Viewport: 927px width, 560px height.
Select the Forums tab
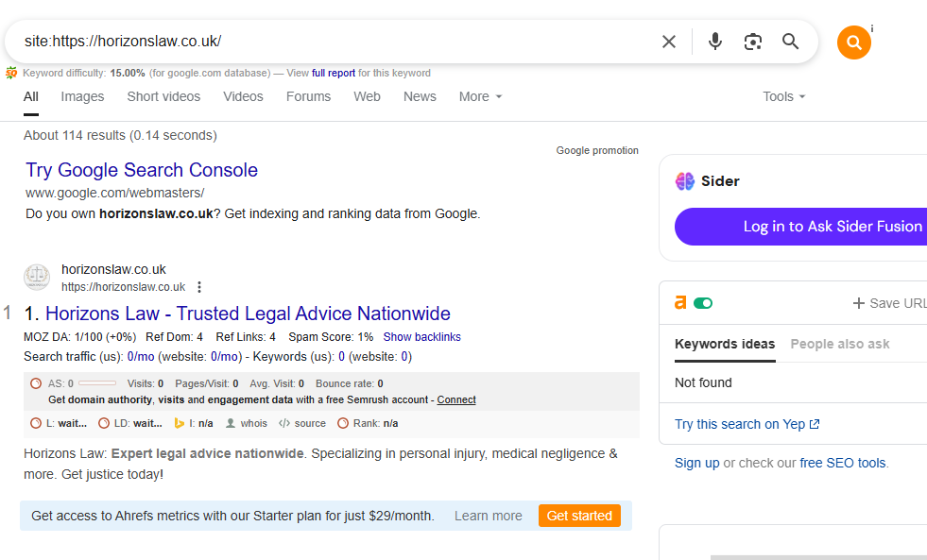[x=309, y=96]
